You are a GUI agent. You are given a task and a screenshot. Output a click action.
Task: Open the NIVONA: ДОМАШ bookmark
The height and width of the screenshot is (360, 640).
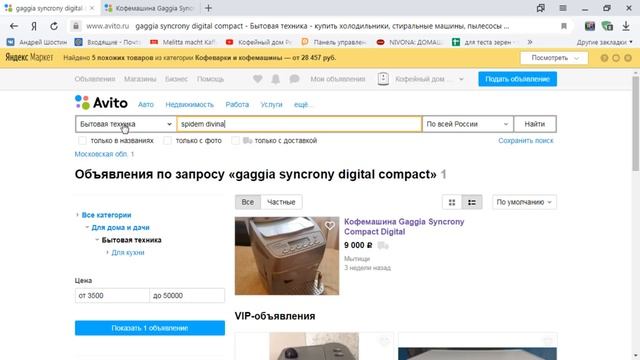coord(409,42)
